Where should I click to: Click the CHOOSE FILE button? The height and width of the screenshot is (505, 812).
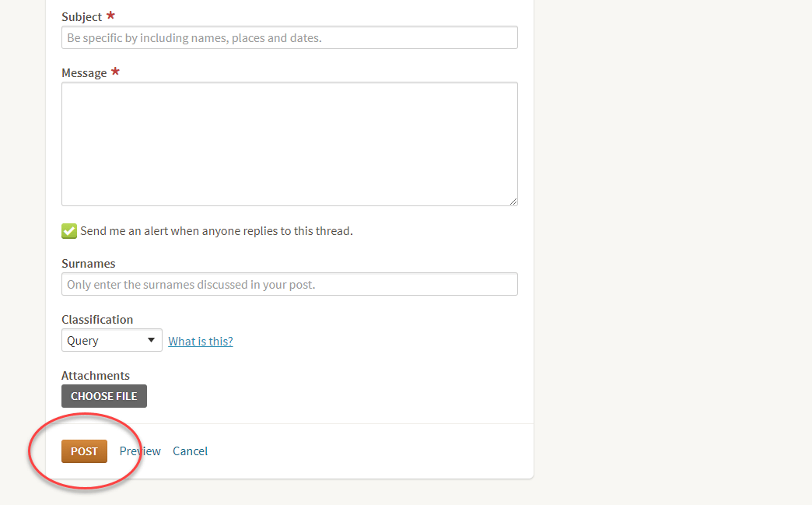coord(103,395)
